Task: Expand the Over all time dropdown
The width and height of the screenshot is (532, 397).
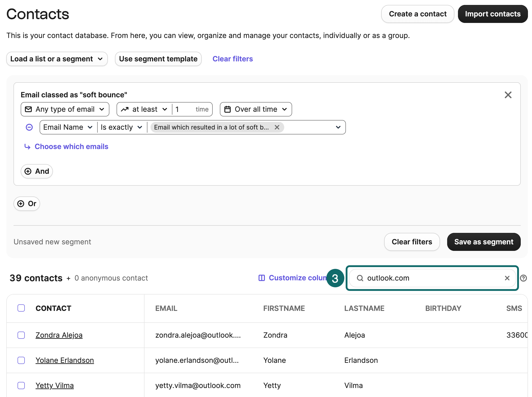Action: 256,109
